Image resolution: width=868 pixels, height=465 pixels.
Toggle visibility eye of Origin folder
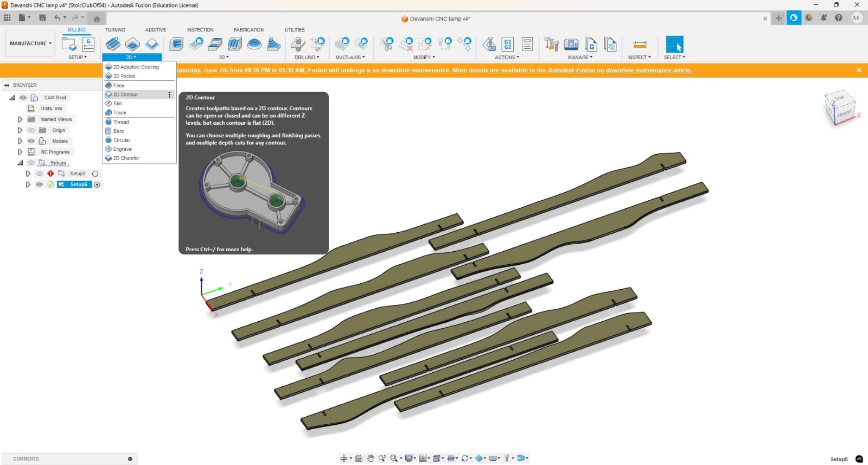[31, 130]
